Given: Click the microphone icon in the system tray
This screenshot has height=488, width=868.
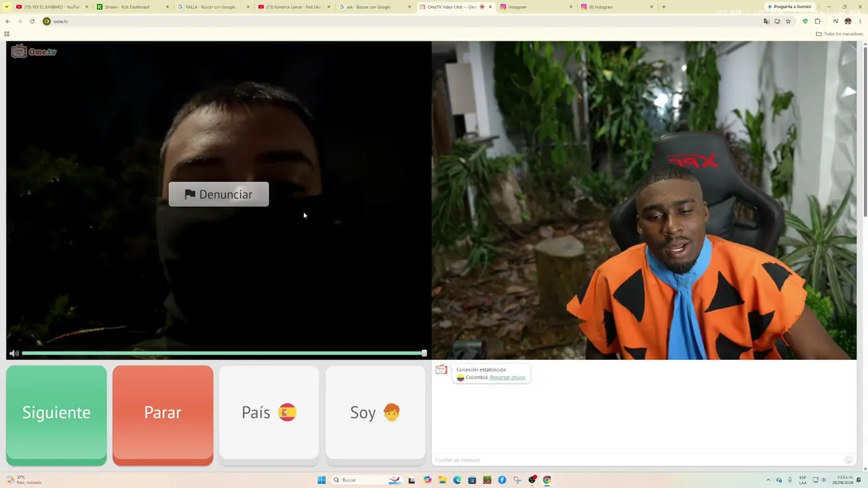Looking at the screenshot, I should pyautogui.click(x=790, y=480).
